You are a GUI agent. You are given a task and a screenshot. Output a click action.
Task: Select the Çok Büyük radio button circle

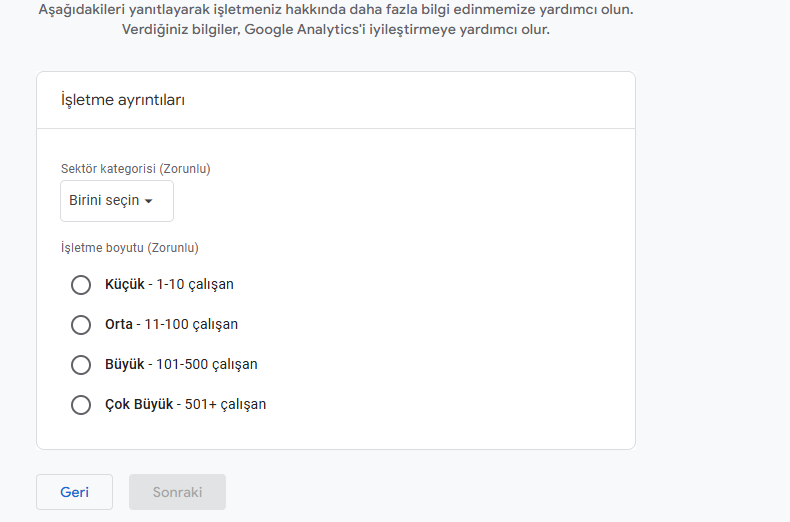click(81, 405)
